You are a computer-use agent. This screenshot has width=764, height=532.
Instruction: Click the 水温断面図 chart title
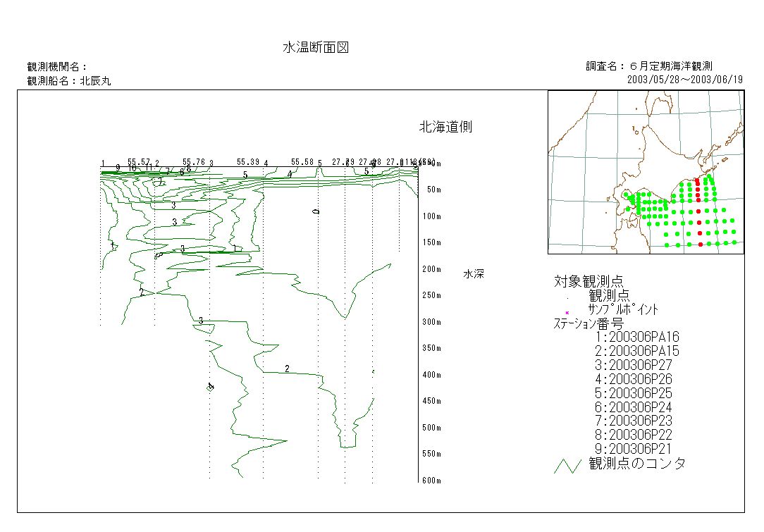pos(316,48)
